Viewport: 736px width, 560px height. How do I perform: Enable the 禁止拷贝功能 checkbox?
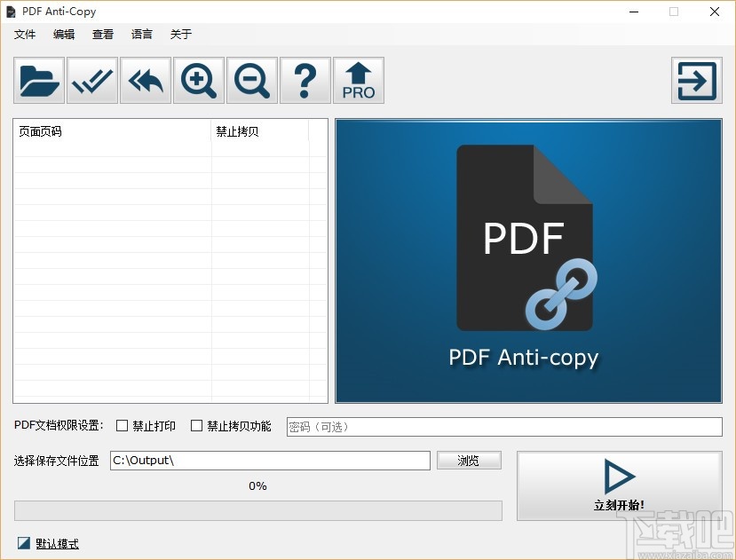point(197,426)
